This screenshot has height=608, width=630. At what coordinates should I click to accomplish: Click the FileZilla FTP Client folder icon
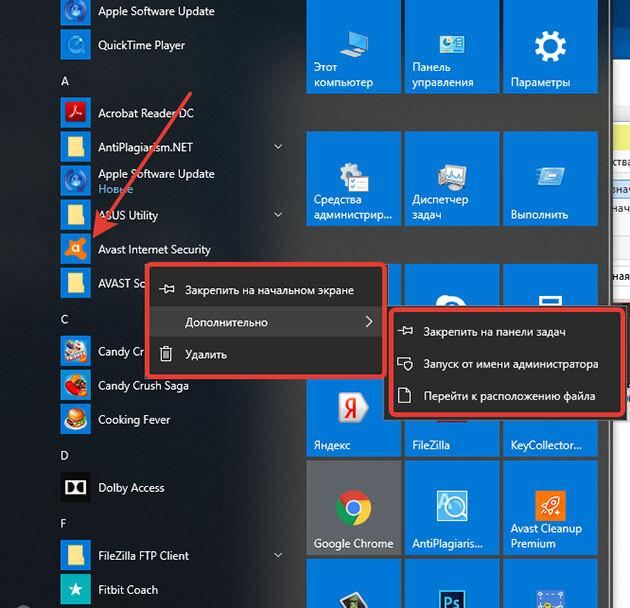point(76,555)
